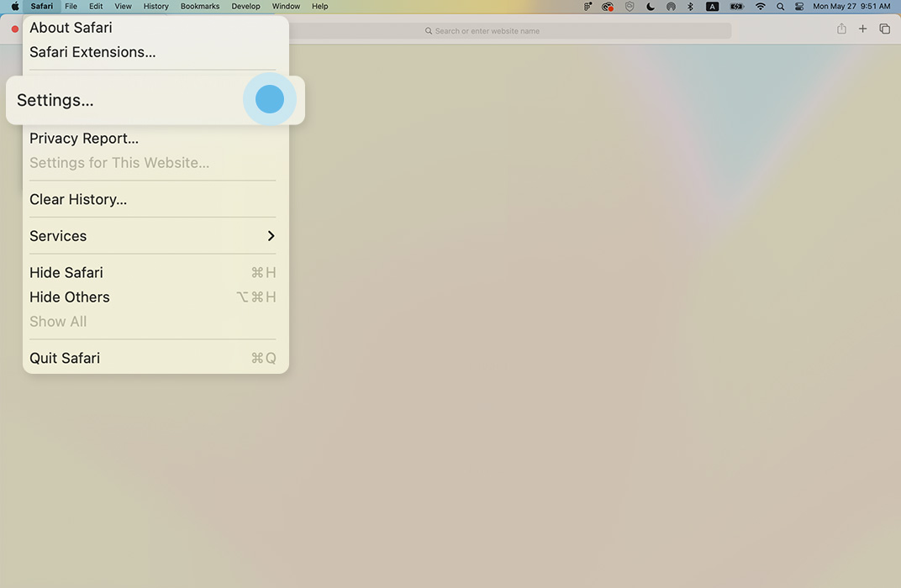This screenshot has width=901, height=588.
Task: Open keyboard input source menu
Action: (712, 7)
